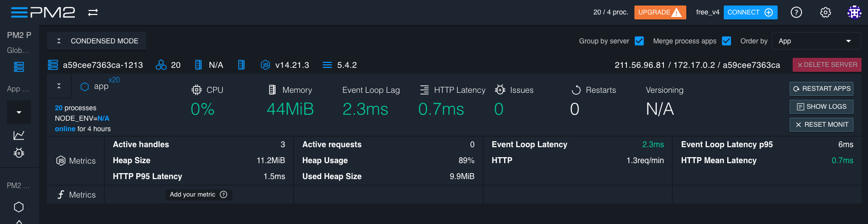The width and height of the screenshot is (868, 224).
Task: Click the server icon beside a59cee7363ca-1213
Action: point(53,65)
